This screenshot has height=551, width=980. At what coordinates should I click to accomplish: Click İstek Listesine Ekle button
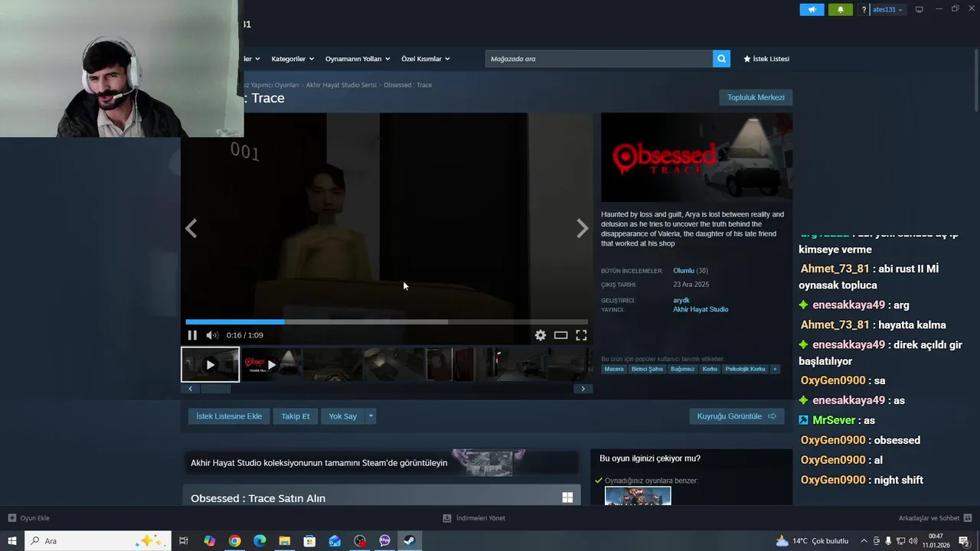229,416
